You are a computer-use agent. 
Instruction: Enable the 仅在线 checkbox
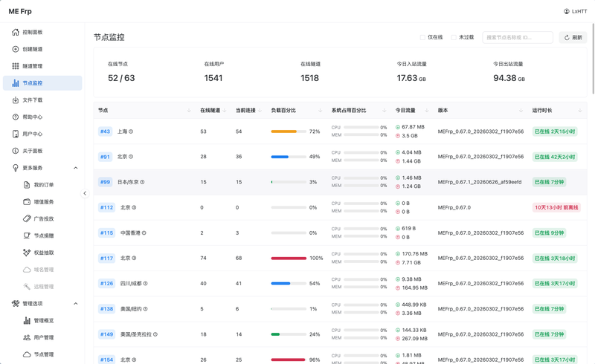(x=422, y=37)
